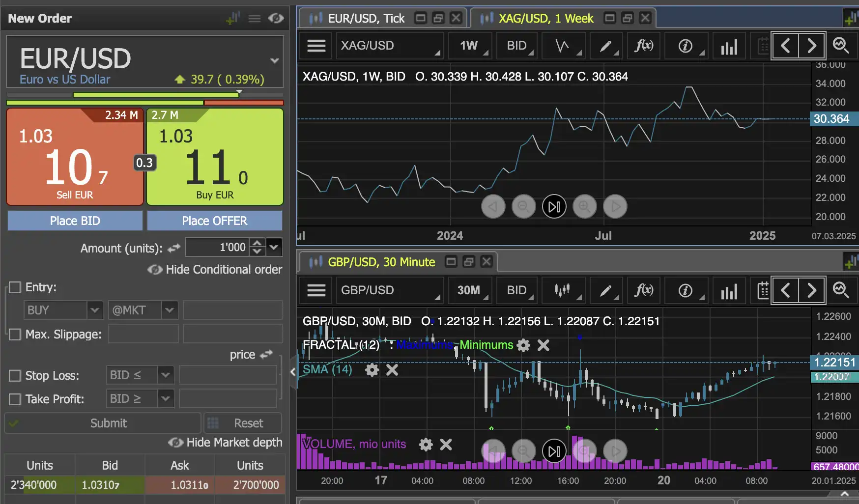The image size is (859, 504).
Task: Open drawing pencil tool on XAG/USD chart
Action: click(605, 46)
